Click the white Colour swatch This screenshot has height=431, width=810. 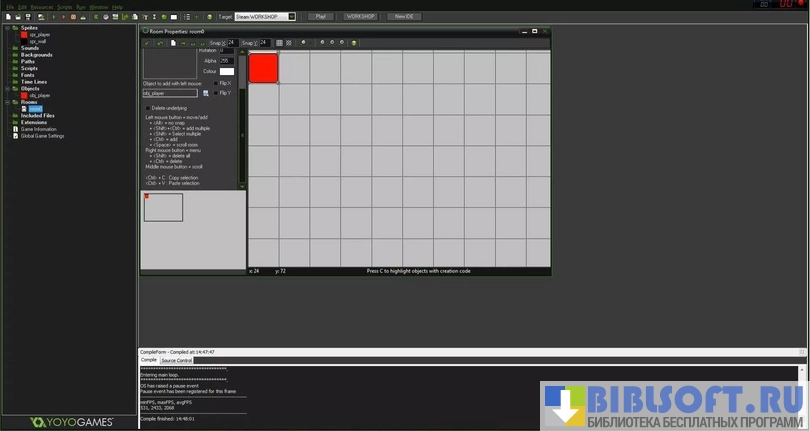click(x=227, y=71)
